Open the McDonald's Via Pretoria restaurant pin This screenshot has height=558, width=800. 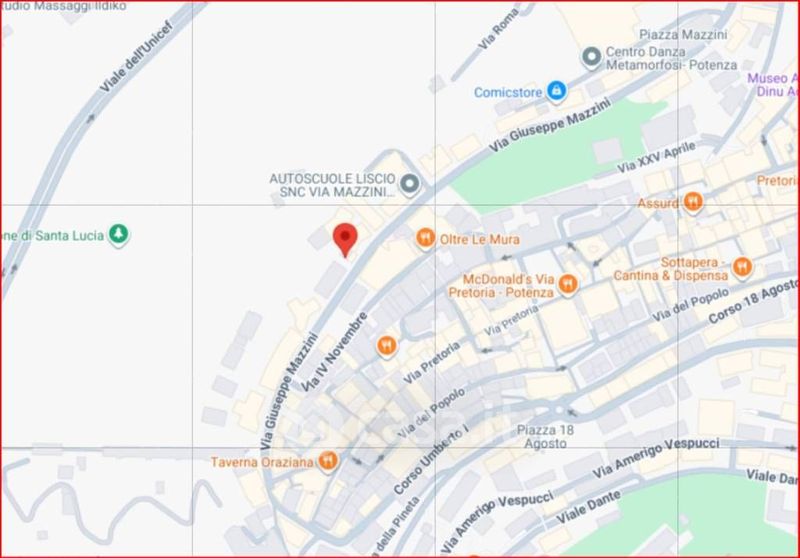pyautogui.click(x=567, y=284)
